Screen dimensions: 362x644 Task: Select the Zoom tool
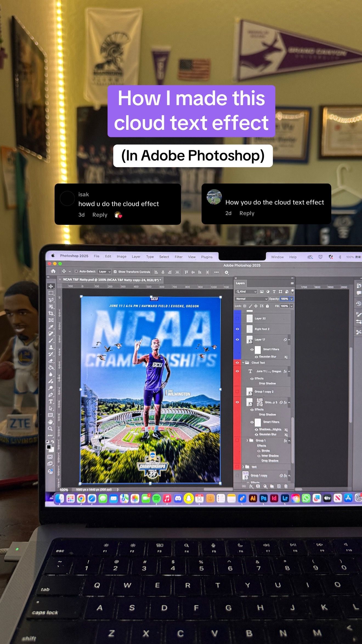click(50, 429)
